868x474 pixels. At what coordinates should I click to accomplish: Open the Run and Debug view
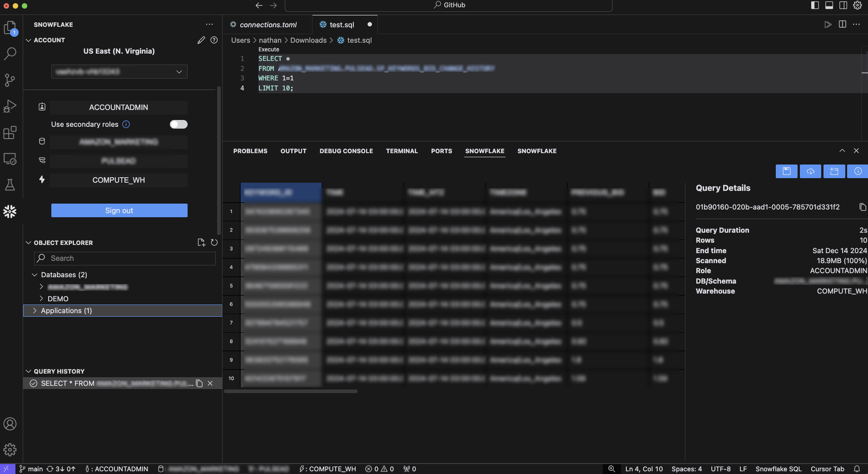(x=10, y=106)
